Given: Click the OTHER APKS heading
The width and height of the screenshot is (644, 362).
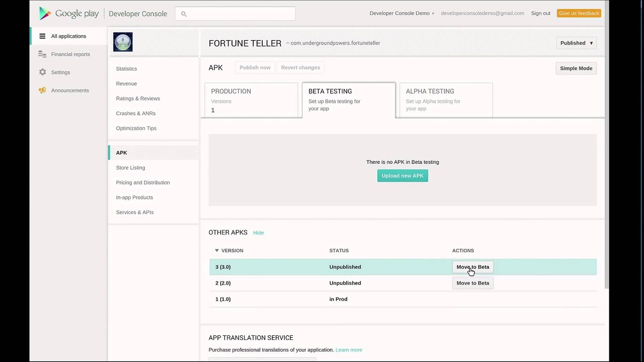Looking at the screenshot, I should [x=228, y=232].
